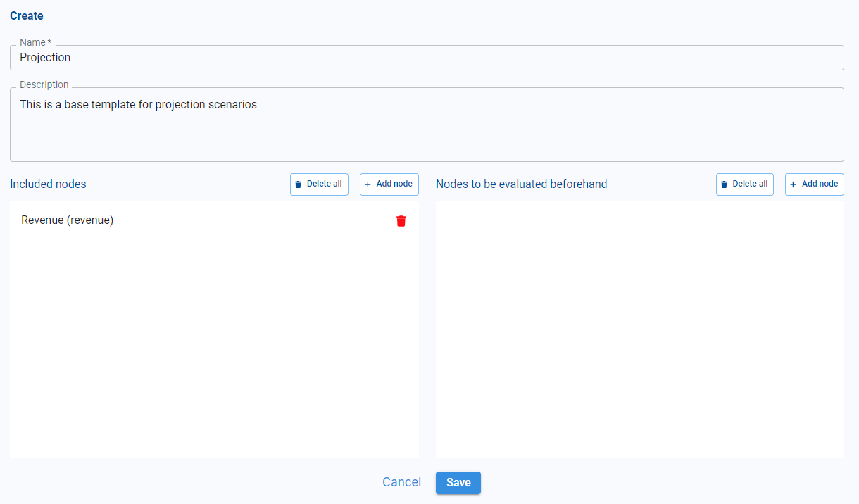
Task: Click trash icon in Included nodes Delete all
Action: (x=298, y=184)
